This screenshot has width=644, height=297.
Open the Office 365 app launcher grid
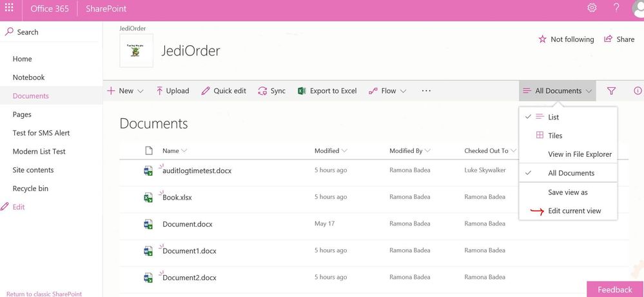[x=9, y=8]
